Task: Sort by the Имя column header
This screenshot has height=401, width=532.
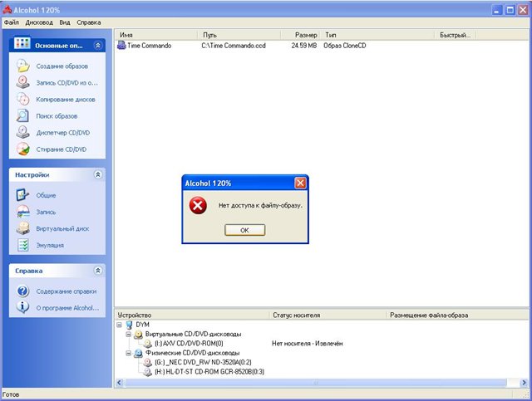Action: [156, 35]
